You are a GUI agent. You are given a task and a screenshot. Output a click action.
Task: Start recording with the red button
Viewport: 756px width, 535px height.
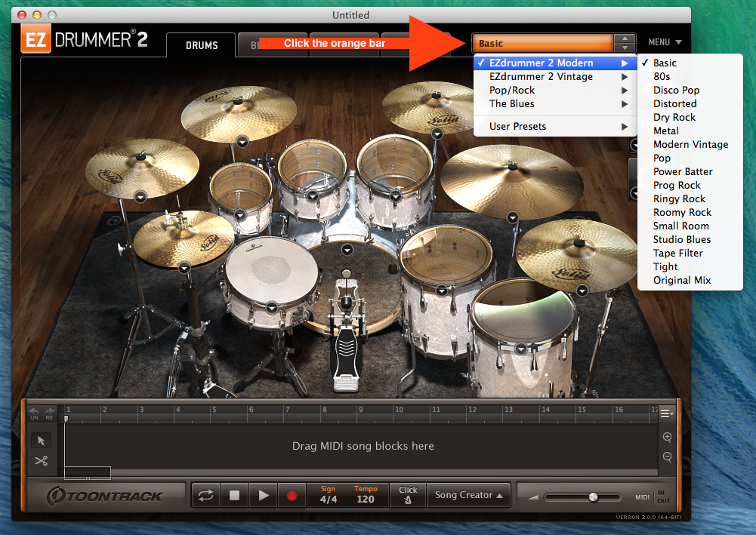pyautogui.click(x=292, y=496)
